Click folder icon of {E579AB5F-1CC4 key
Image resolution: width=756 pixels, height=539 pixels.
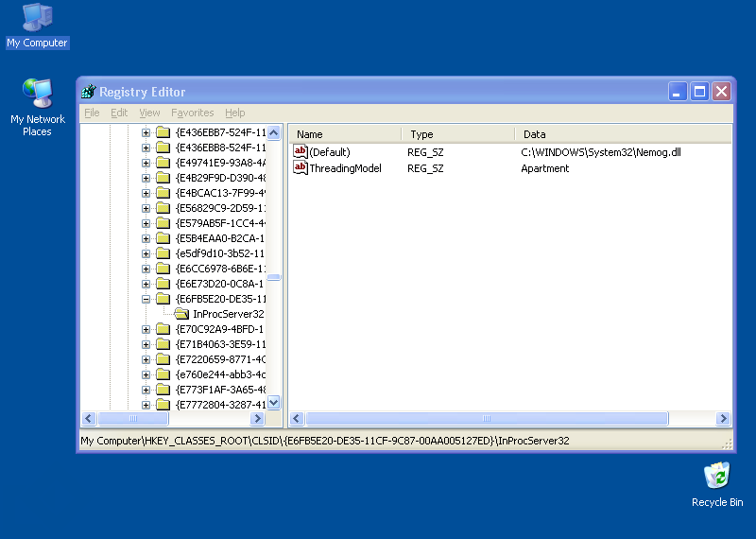pyautogui.click(x=163, y=223)
